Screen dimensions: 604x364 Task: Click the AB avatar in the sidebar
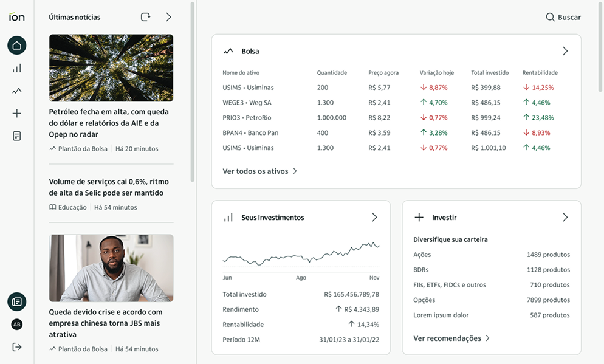tap(16, 324)
